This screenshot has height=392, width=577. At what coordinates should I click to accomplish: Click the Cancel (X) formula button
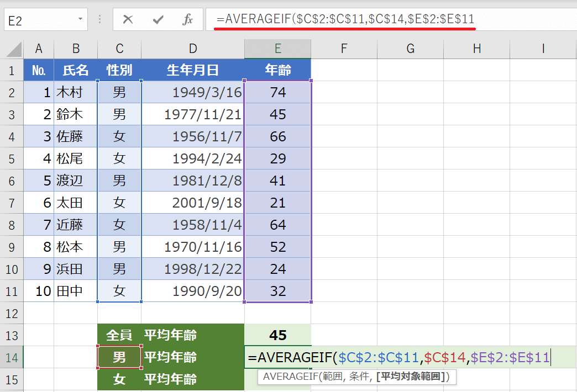128,20
